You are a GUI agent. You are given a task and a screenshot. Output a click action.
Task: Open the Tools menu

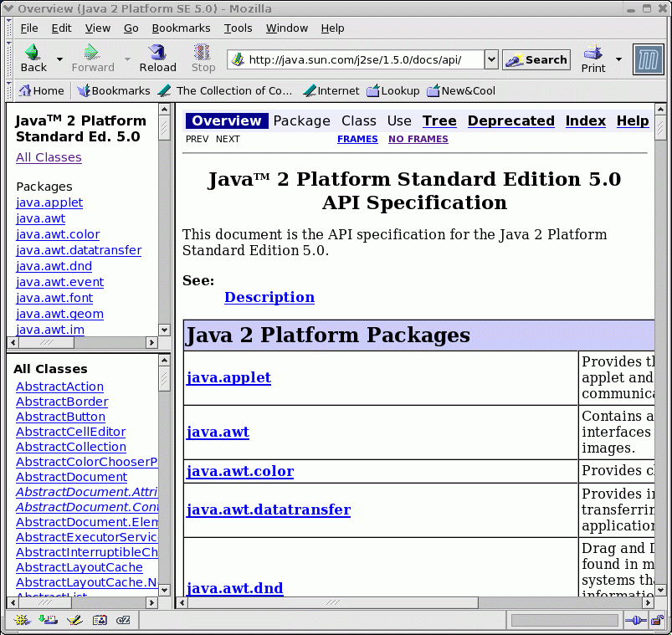coord(238,28)
